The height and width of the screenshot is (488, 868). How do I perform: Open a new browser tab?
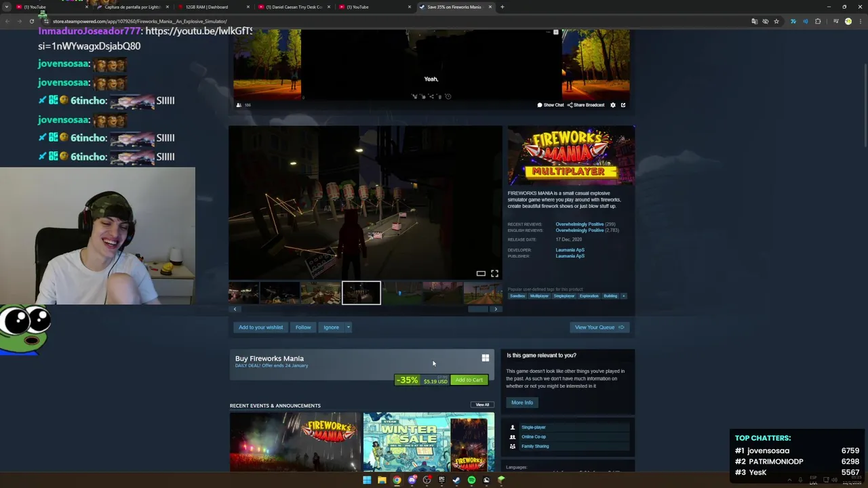(x=502, y=7)
